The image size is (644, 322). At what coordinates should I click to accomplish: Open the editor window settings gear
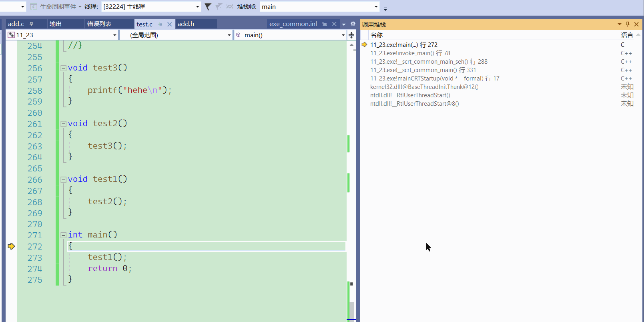click(x=353, y=24)
